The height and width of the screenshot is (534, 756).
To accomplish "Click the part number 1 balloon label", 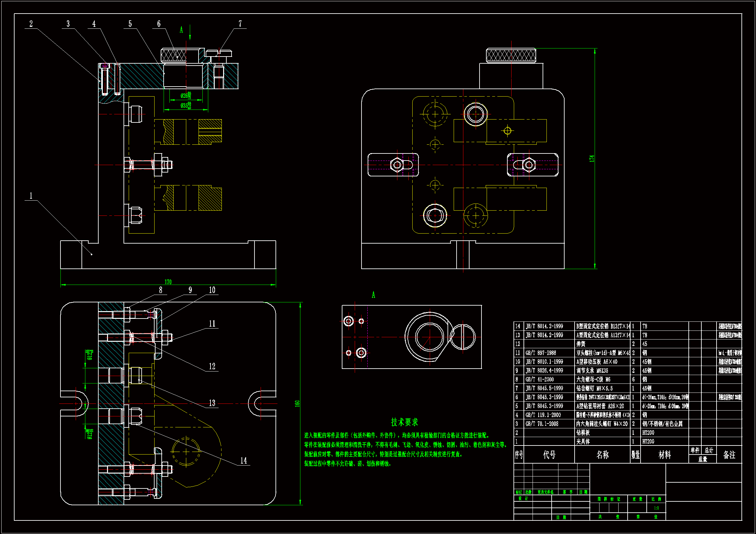I will pos(31,196).
